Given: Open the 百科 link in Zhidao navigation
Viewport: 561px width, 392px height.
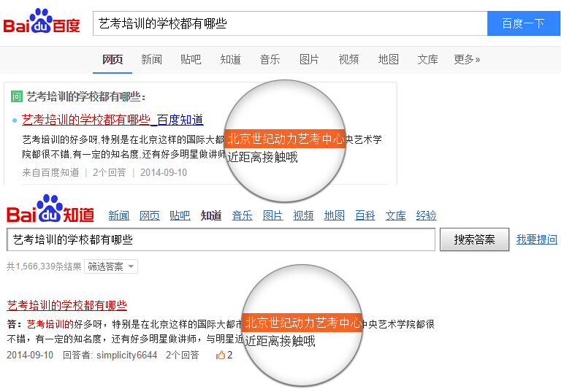Looking at the screenshot, I should [x=365, y=215].
